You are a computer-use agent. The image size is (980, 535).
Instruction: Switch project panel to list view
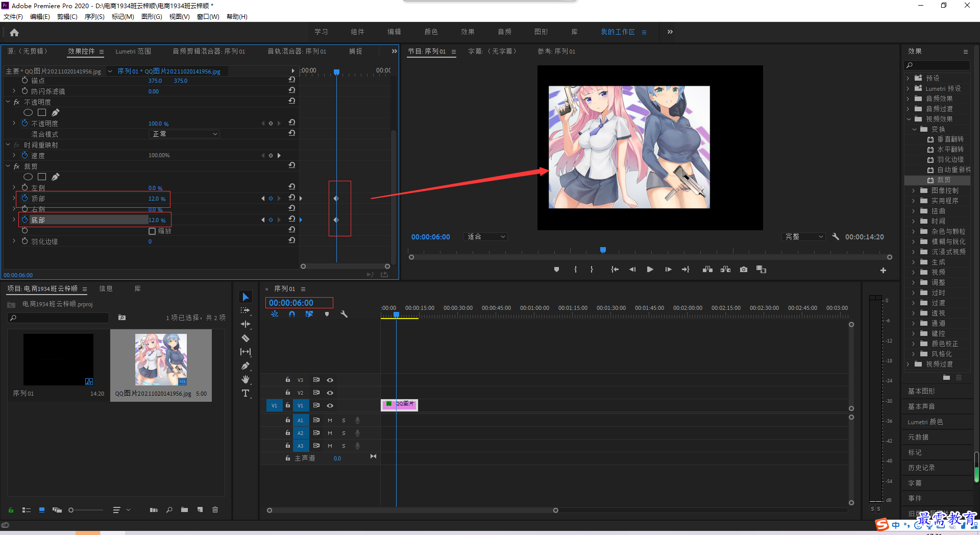[27, 509]
